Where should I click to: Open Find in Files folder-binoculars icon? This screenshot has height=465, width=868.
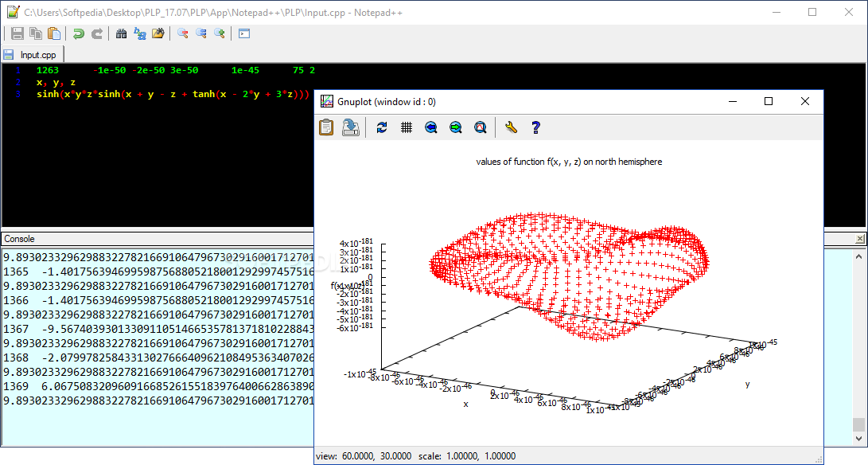[x=158, y=33]
